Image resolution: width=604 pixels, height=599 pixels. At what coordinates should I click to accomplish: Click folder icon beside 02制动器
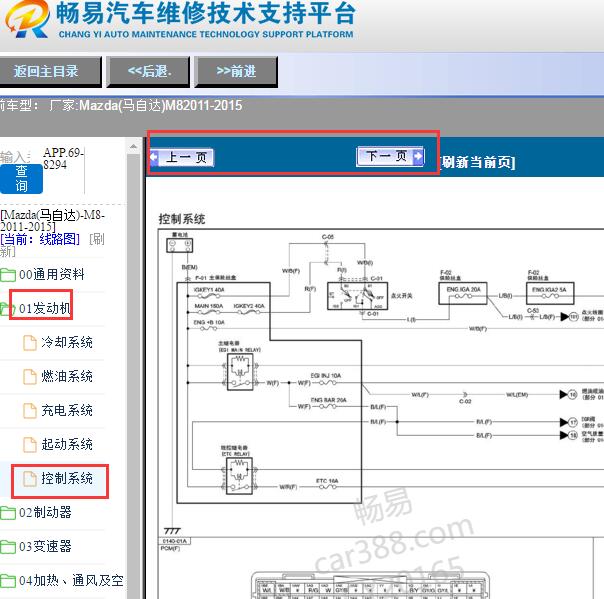8,513
